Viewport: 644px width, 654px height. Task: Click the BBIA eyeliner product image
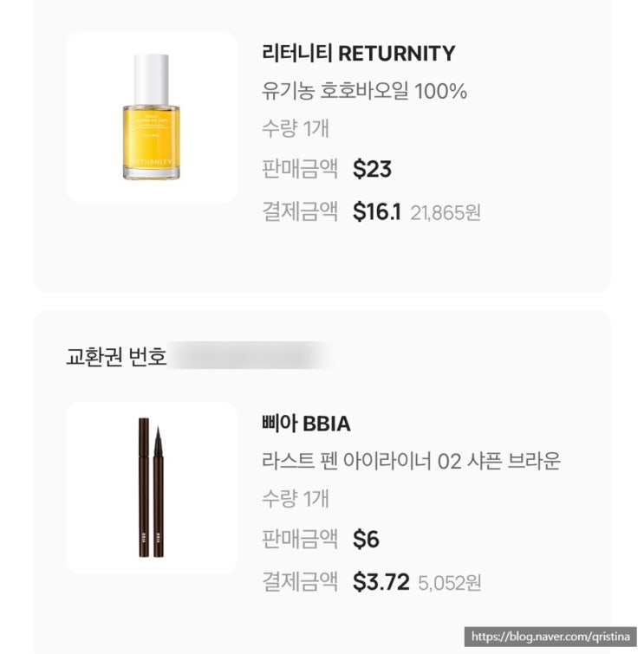[x=152, y=487]
